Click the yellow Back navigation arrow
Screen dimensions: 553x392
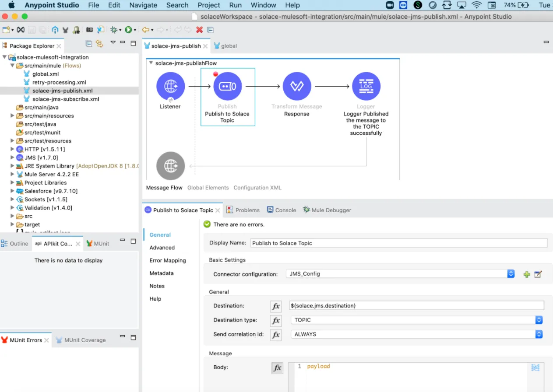point(145,30)
